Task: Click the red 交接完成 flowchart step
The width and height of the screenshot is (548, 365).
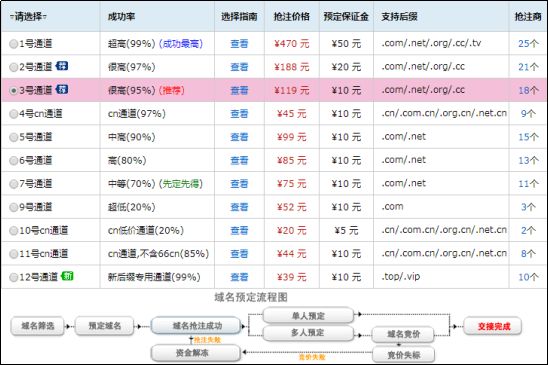Action: (x=493, y=326)
